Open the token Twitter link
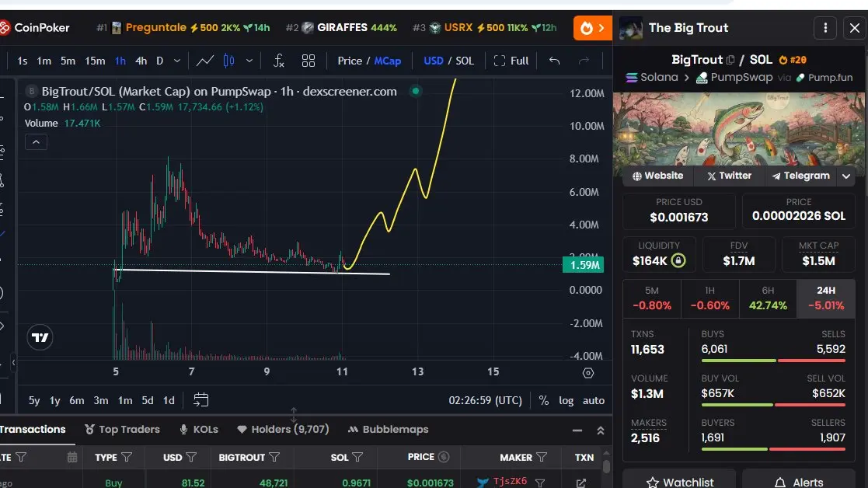The width and height of the screenshot is (868, 488). pos(729,176)
